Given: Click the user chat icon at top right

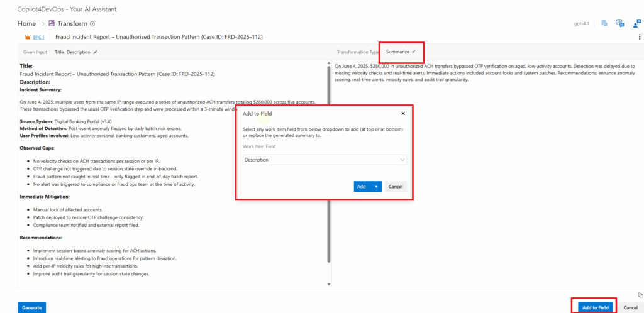Looking at the screenshot, I should coord(637,24).
